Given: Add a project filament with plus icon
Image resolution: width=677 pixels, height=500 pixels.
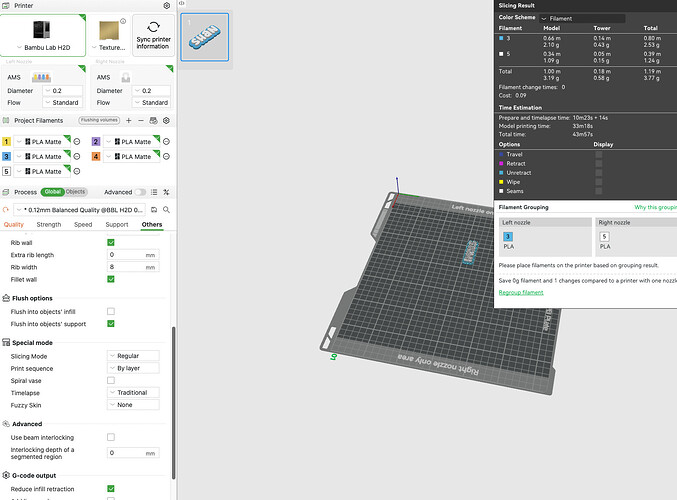Looking at the screenshot, I should pos(129,120).
